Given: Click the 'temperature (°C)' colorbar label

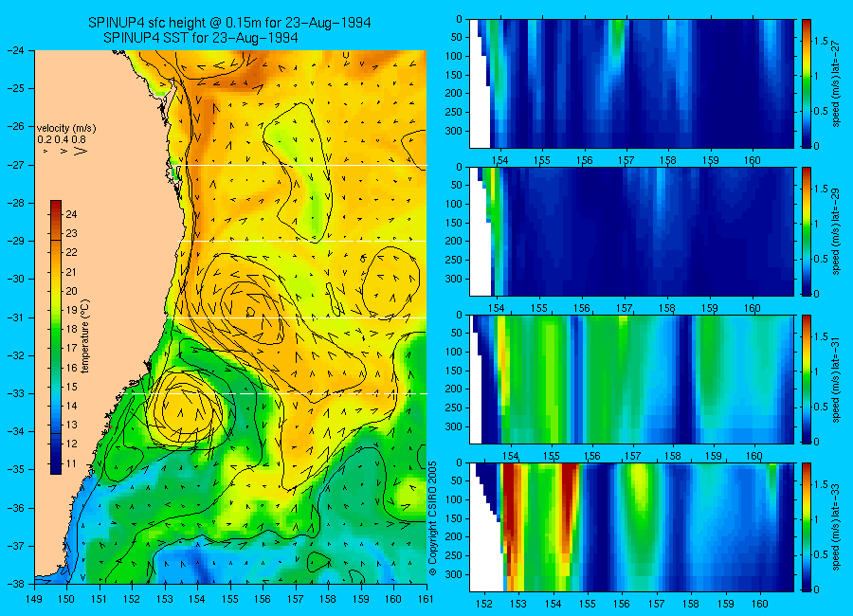Looking at the screenshot, I should coord(85,336).
